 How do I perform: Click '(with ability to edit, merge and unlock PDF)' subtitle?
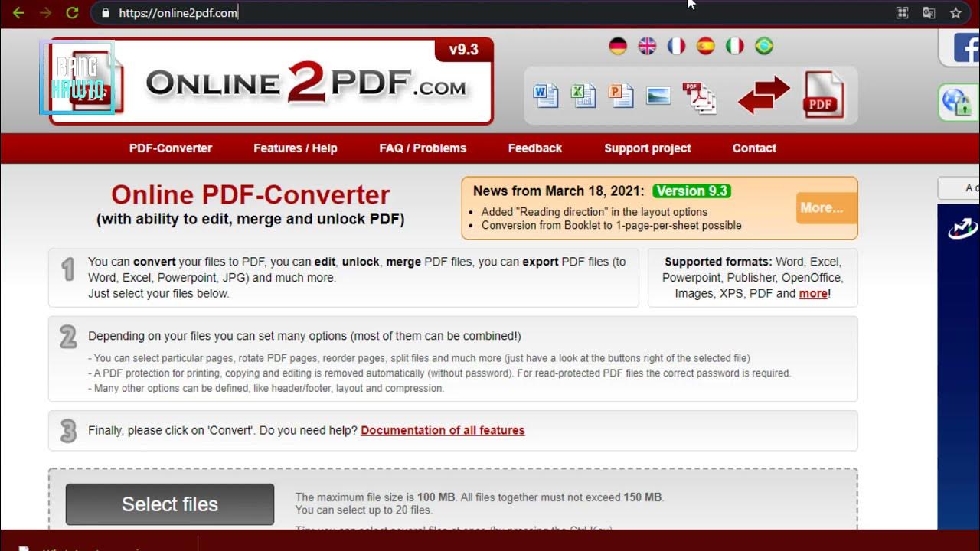pos(250,219)
